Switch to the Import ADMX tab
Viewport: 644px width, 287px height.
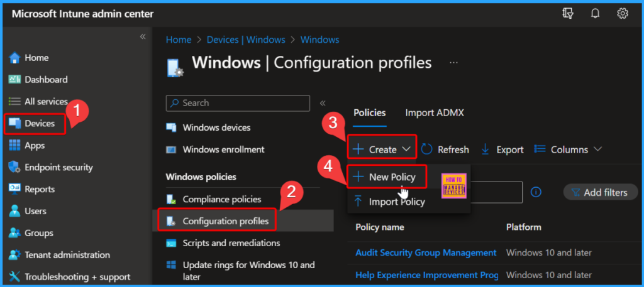(x=435, y=113)
